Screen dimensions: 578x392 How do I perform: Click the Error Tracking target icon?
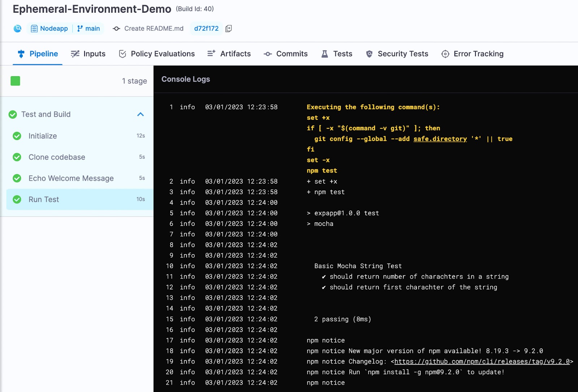pyautogui.click(x=445, y=54)
